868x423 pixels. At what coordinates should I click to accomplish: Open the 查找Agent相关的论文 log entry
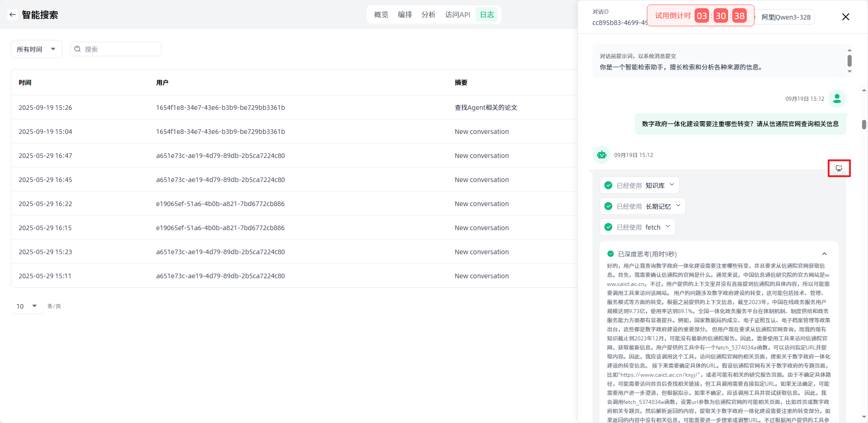coord(486,108)
